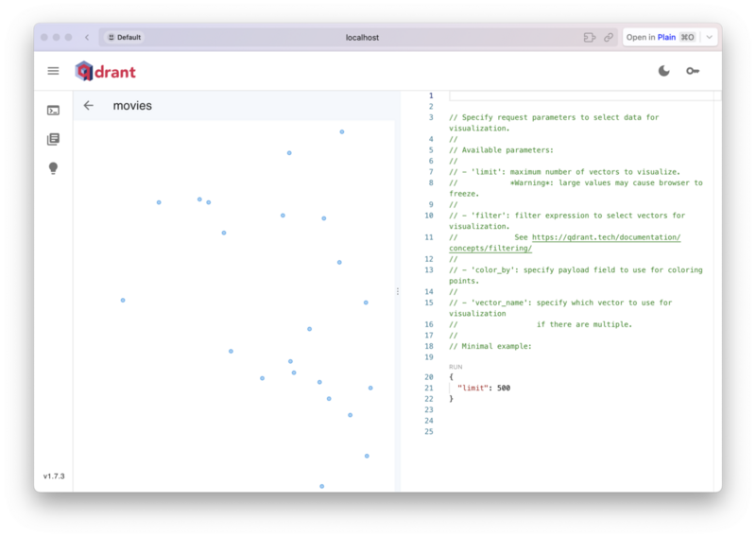The image size is (756, 537).
Task: Open the Tutorial lightbulb icon
Action: [53, 168]
